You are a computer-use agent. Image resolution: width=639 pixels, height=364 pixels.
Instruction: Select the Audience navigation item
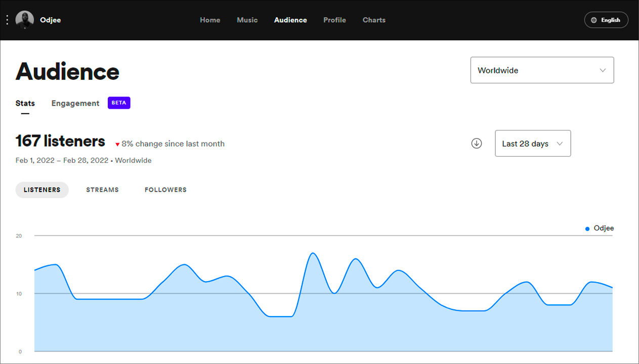[290, 20]
